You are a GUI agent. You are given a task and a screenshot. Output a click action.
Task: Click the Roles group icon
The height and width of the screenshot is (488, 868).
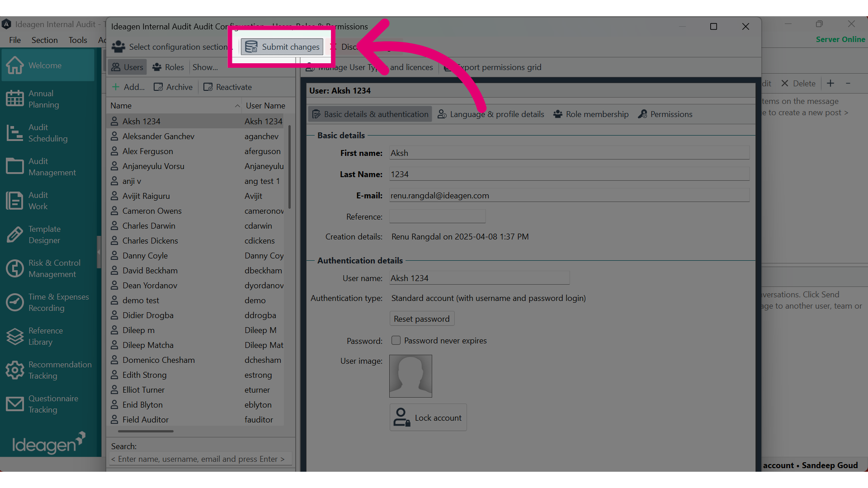[157, 67]
